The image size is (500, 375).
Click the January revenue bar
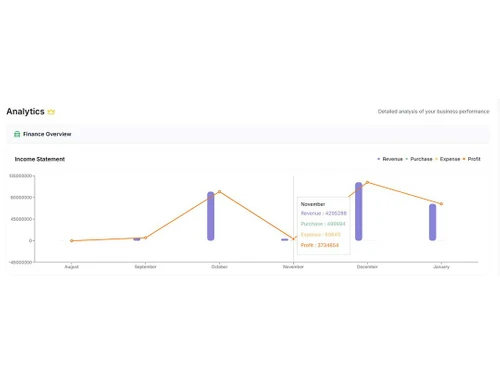pos(432,222)
